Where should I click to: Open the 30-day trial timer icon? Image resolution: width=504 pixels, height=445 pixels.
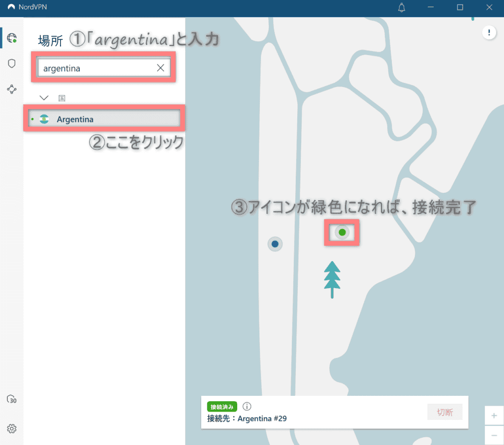coord(12,399)
